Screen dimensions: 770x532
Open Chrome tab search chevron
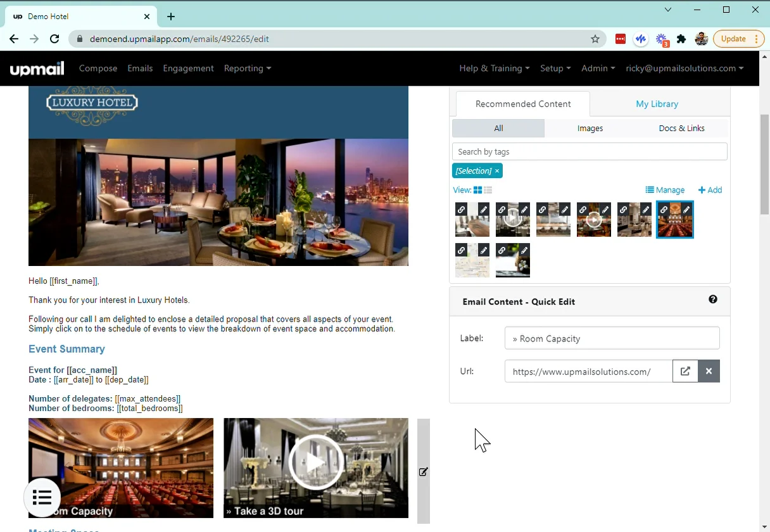pos(668,9)
